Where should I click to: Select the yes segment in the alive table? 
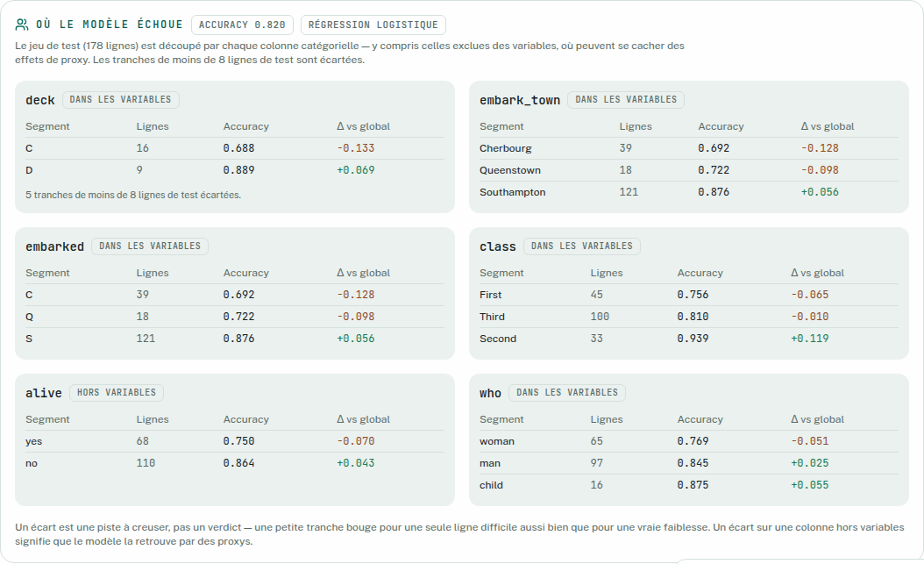click(33, 441)
